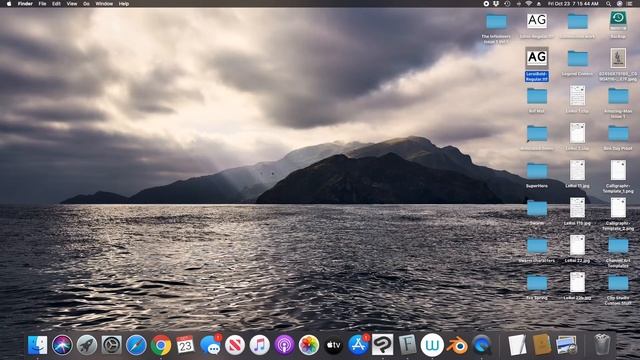Image resolution: width=640 pixels, height=360 pixels.
Task: Open Launchpad rocket icon in Dock
Action: [x=87, y=345]
